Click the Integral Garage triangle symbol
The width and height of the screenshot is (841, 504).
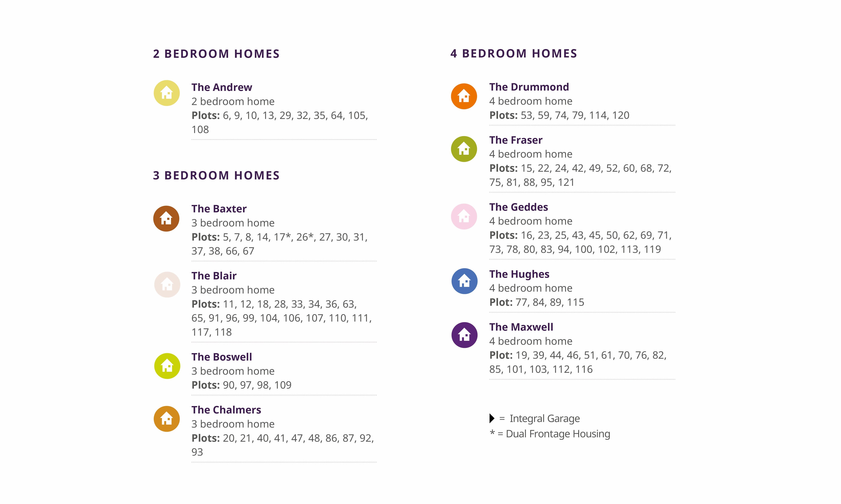[491, 418]
